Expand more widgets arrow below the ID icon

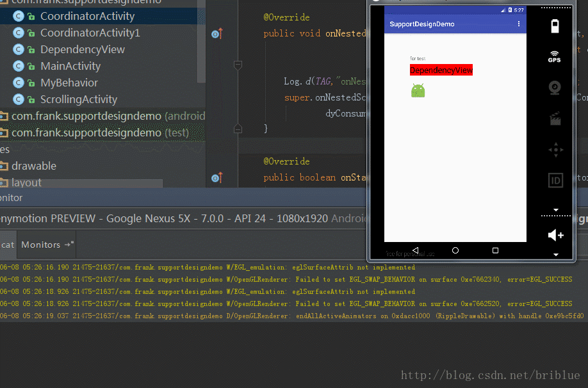(x=556, y=210)
